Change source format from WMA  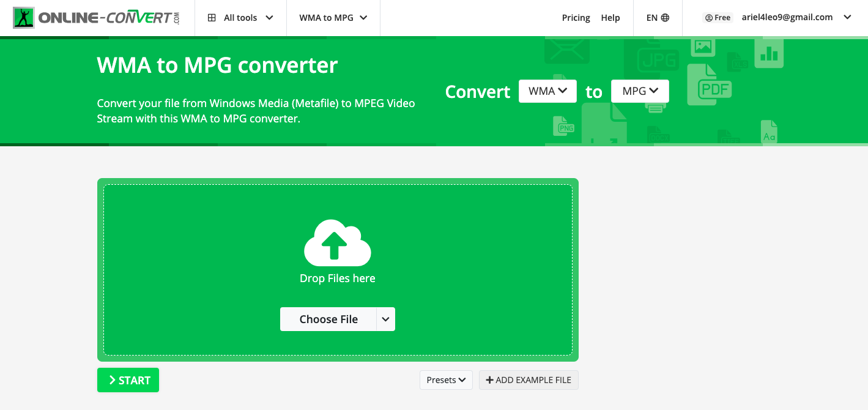tap(547, 91)
